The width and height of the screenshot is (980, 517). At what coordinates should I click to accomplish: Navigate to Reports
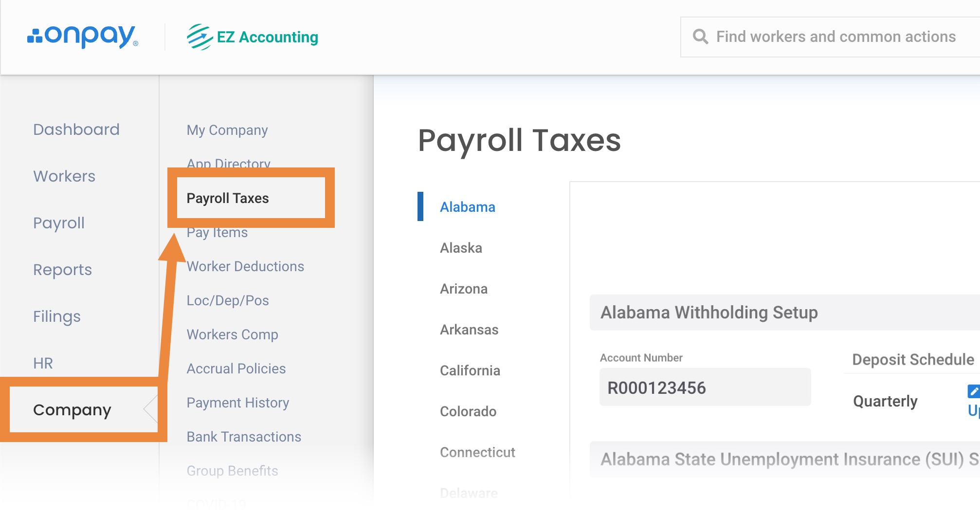point(62,270)
